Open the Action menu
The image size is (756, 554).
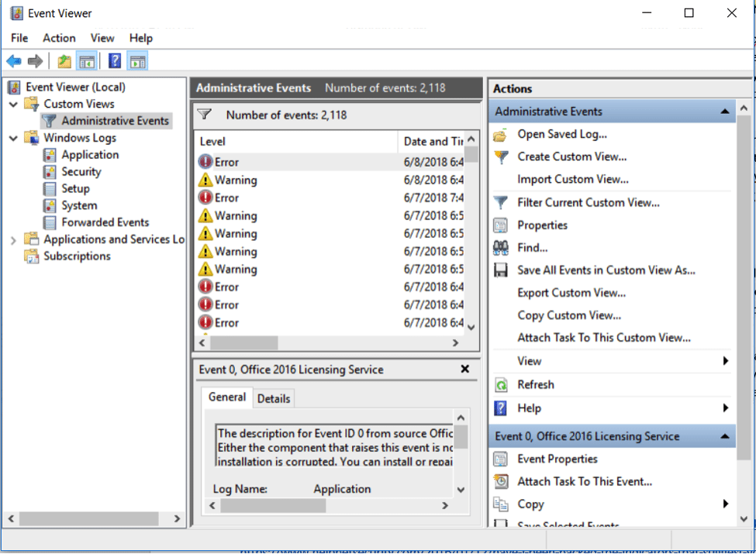[59, 38]
